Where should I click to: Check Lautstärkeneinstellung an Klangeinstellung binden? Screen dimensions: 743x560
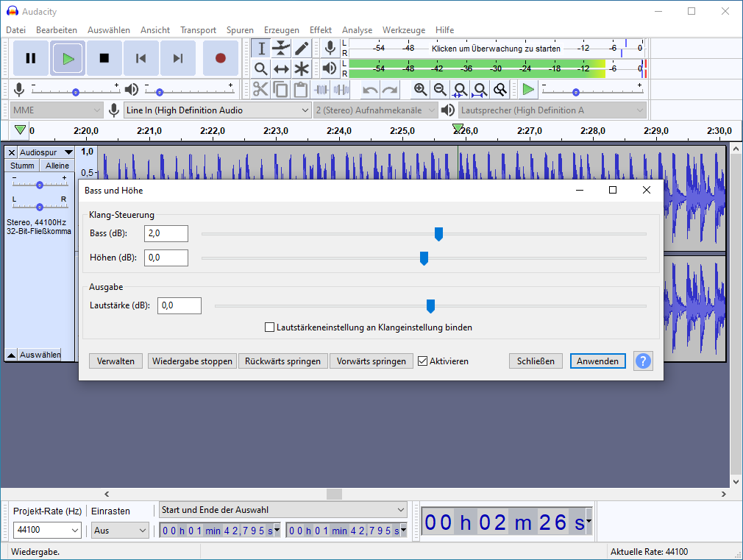pyautogui.click(x=270, y=327)
